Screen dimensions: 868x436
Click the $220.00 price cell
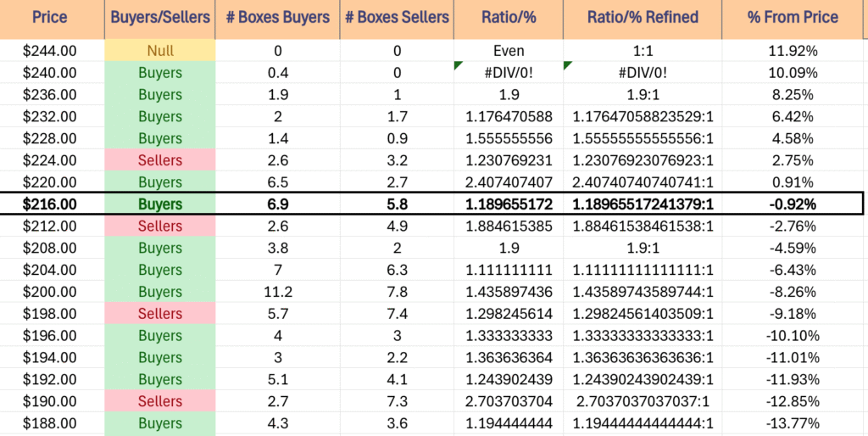(x=52, y=182)
